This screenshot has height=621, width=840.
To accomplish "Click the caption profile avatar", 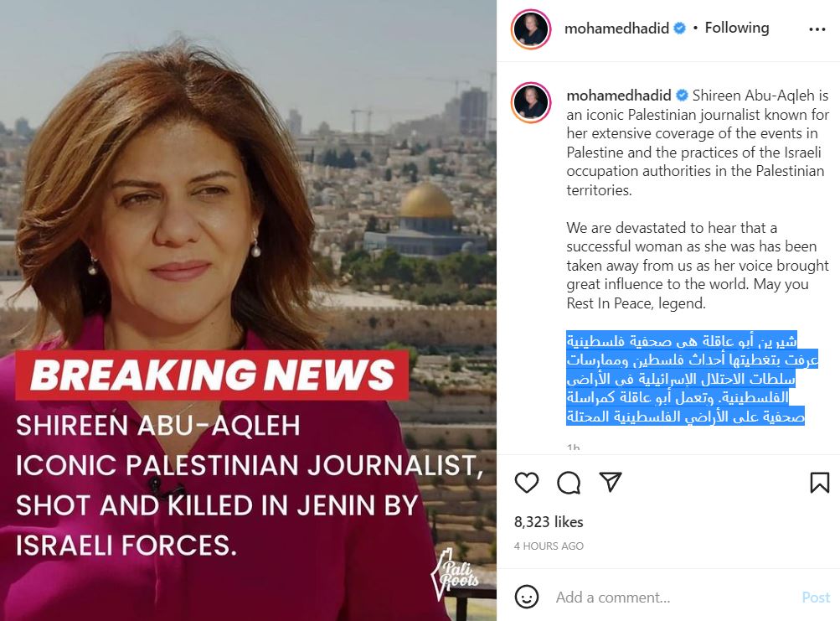I will 531,102.
